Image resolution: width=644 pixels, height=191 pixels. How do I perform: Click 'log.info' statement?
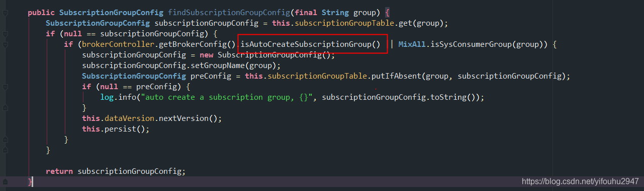pos(118,97)
